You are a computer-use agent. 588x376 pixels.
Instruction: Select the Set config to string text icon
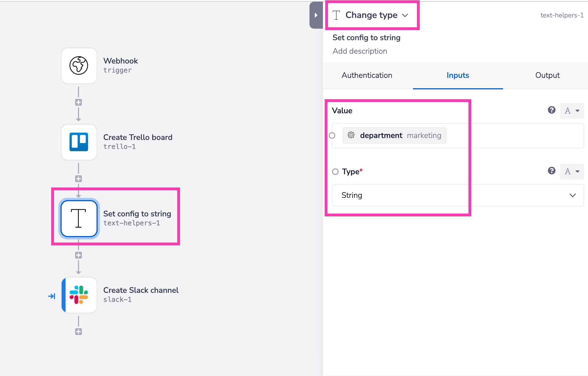(79, 218)
